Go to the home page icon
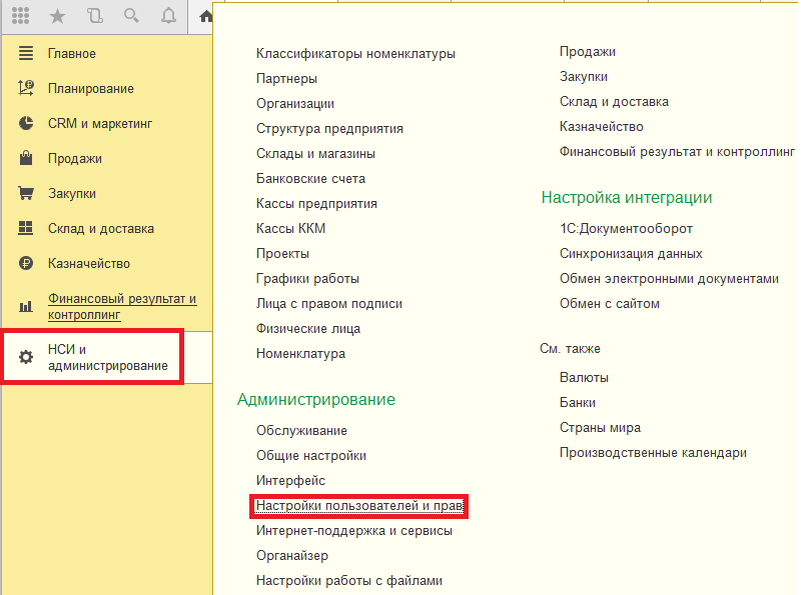801x595 pixels. 205,17
